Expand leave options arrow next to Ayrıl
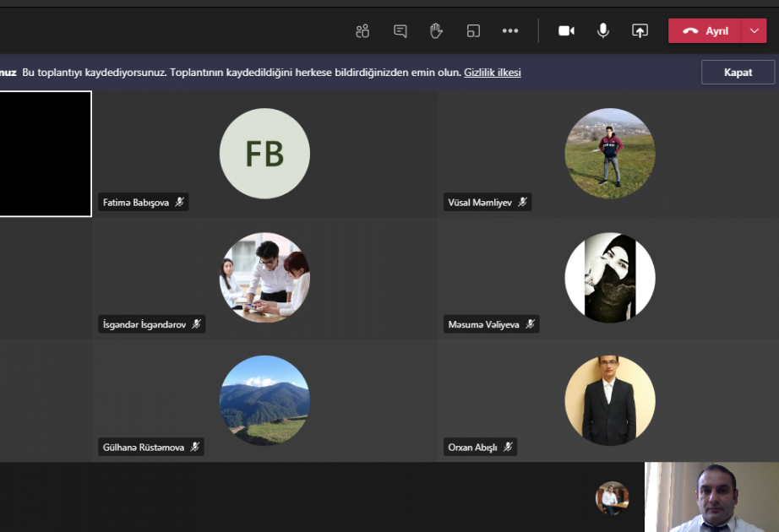The height and width of the screenshot is (532, 779). (754, 30)
